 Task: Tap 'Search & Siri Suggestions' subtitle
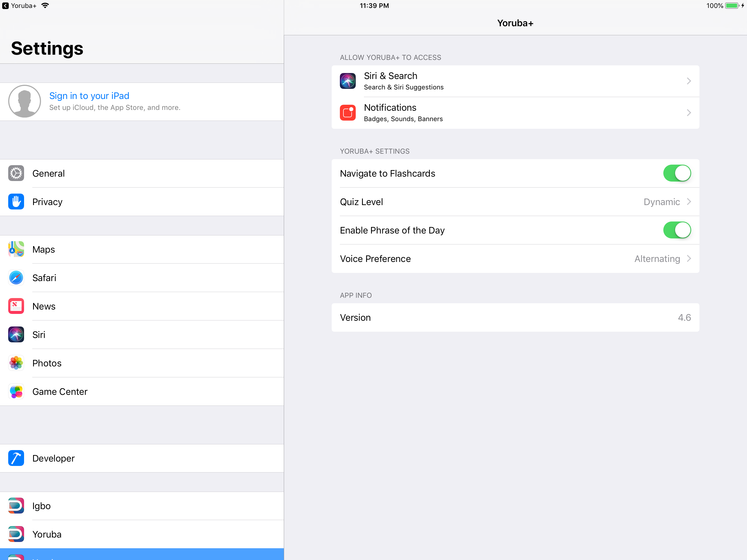pyautogui.click(x=404, y=87)
